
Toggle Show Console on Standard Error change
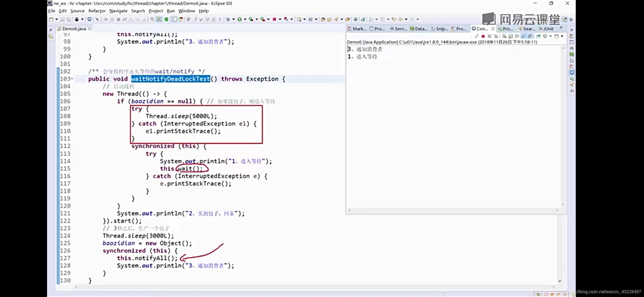coord(530,36)
